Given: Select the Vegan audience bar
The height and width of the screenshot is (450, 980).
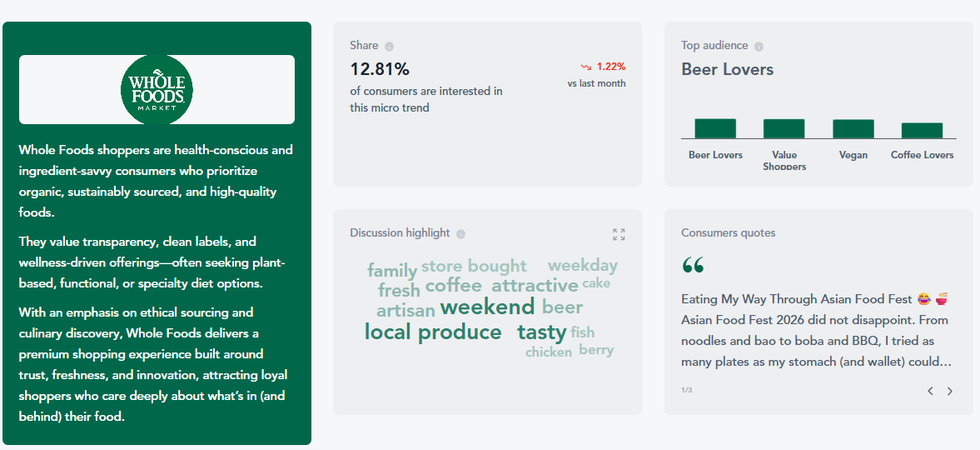Looking at the screenshot, I should [853, 129].
